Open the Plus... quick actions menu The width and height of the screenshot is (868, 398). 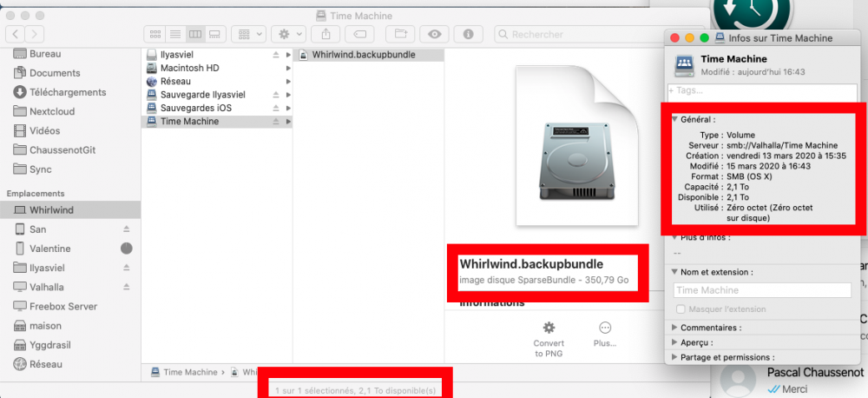tap(604, 335)
